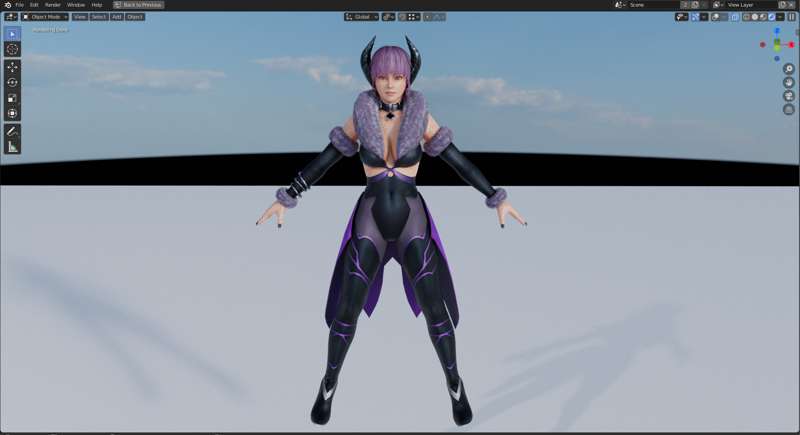
Task: Activate the Rotate tool
Action: pos(12,82)
